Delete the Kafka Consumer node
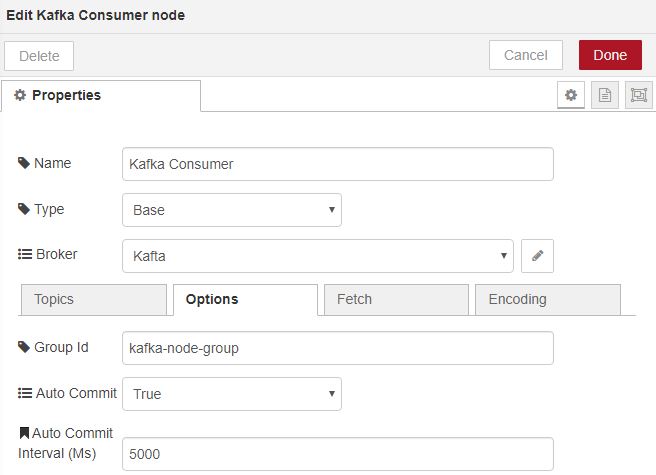This screenshot has width=656, height=475. click(39, 56)
